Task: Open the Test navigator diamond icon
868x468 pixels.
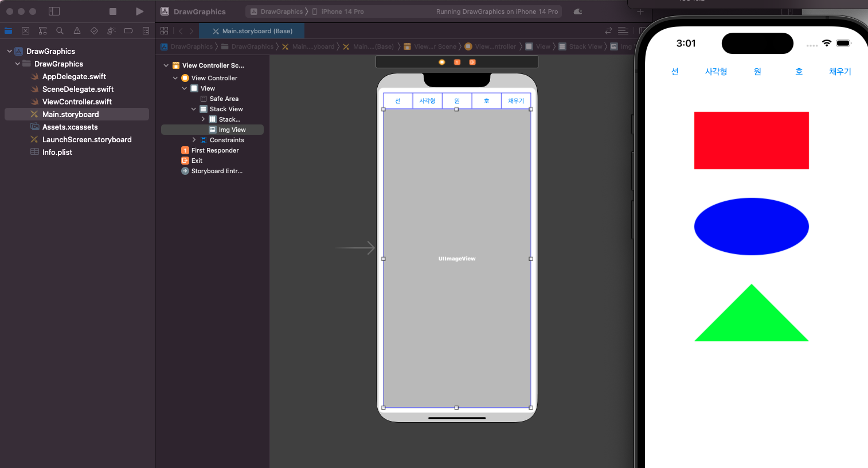Action: click(x=94, y=31)
